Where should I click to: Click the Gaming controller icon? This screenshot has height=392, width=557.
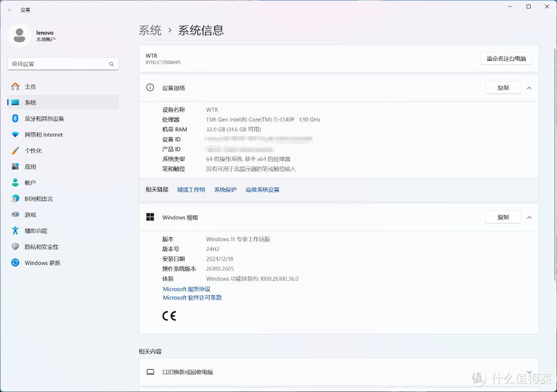(x=15, y=214)
